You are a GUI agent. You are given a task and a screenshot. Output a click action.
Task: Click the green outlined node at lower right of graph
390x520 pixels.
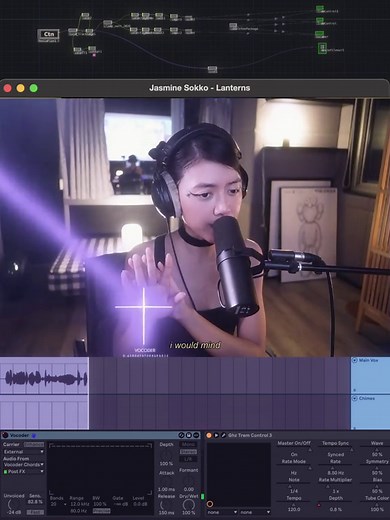point(322,48)
